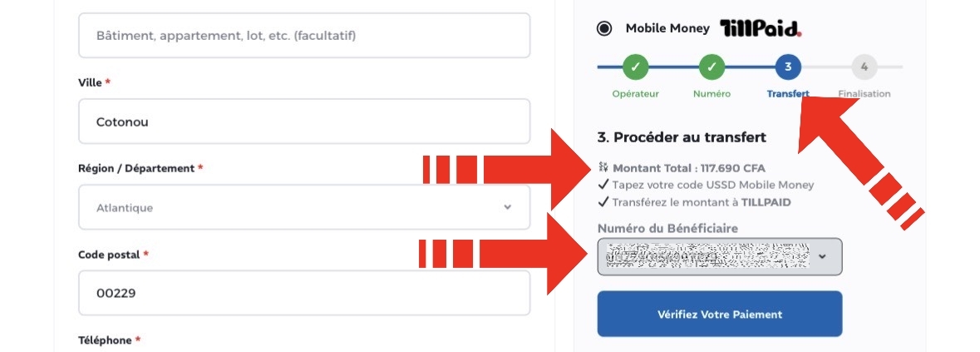Select the Transfert step label
Screen dimensions: 980x352
tap(788, 94)
